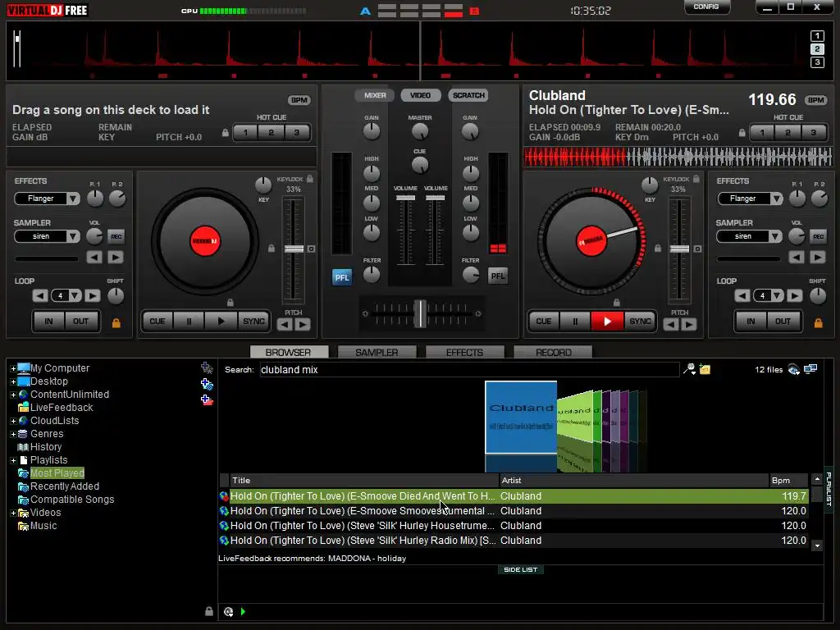Open left deck Flanger effect dropdown

pyautogui.click(x=73, y=199)
